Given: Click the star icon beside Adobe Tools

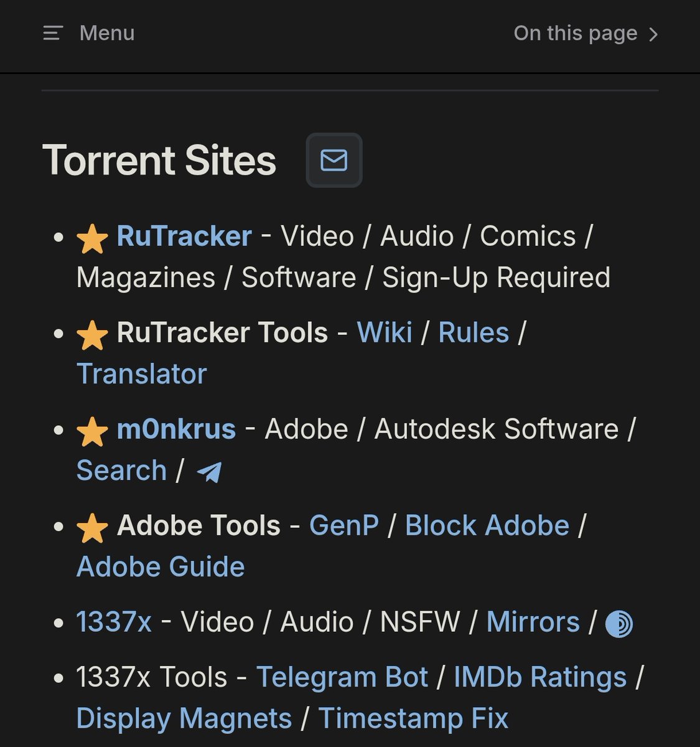Looking at the screenshot, I should click(92, 529).
